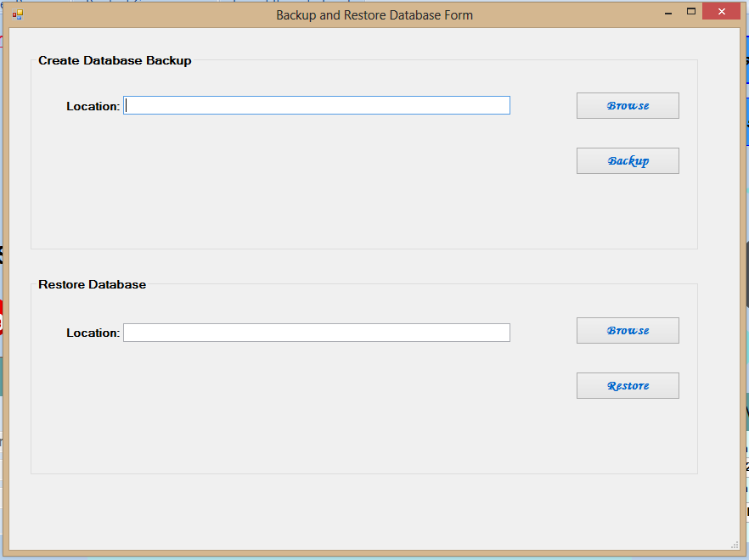Image resolution: width=749 pixels, height=560 pixels.
Task: Focus the Location field under Restore Database
Action: click(317, 333)
